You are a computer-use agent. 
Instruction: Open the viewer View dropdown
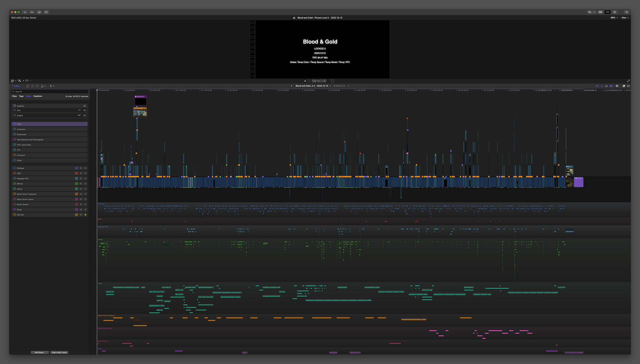625,18
